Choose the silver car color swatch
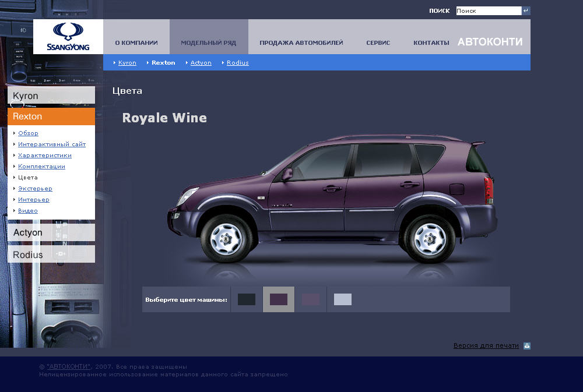Screen dimensions: 583x392 (343, 299)
